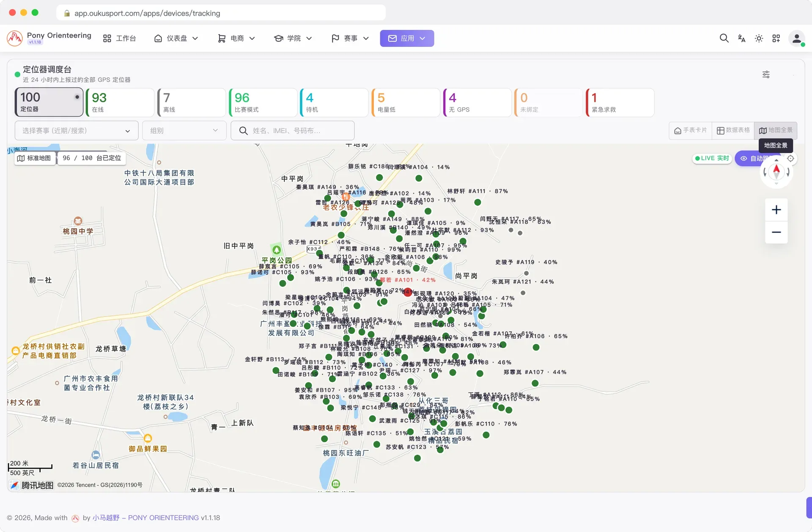812x532 pixels.
Task: Click the 平岗公园 park map pin
Action: tap(277, 250)
